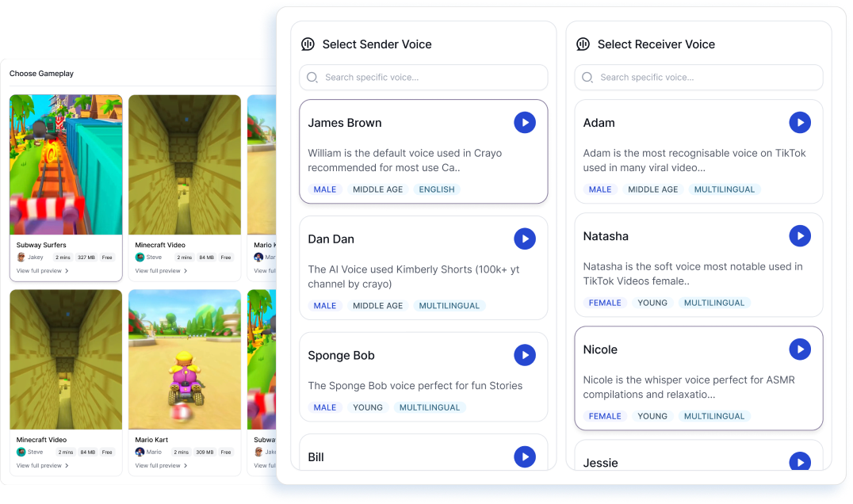The image size is (853, 504).
Task: Select the Adam voice name
Action: pos(599,123)
